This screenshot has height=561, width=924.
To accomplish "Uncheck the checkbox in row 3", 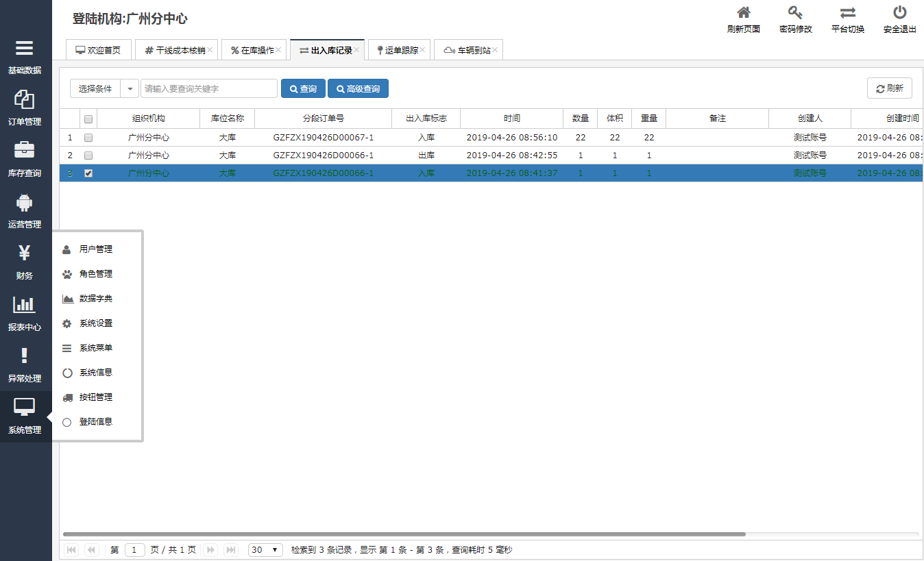I will tap(88, 173).
